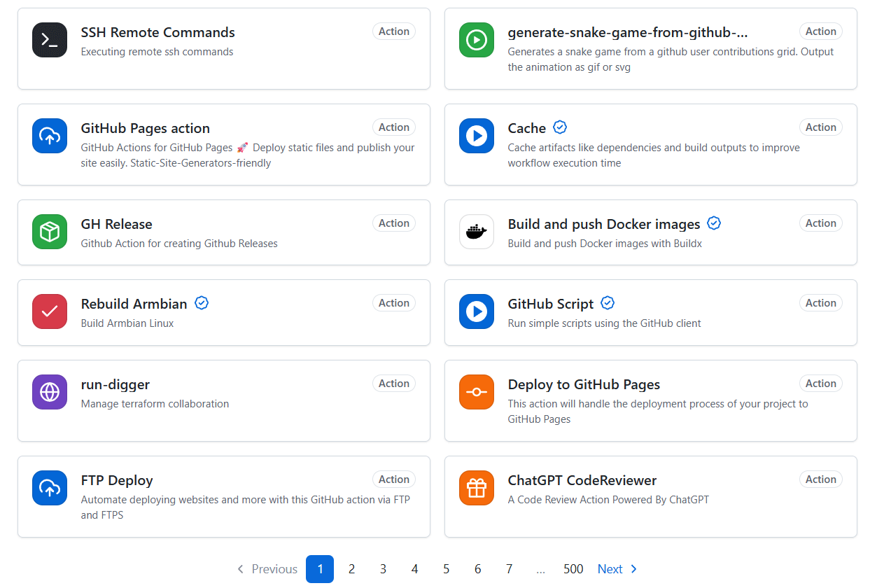Click the verified badge next to Cache
This screenshot has width=884, height=588.
(x=560, y=127)
